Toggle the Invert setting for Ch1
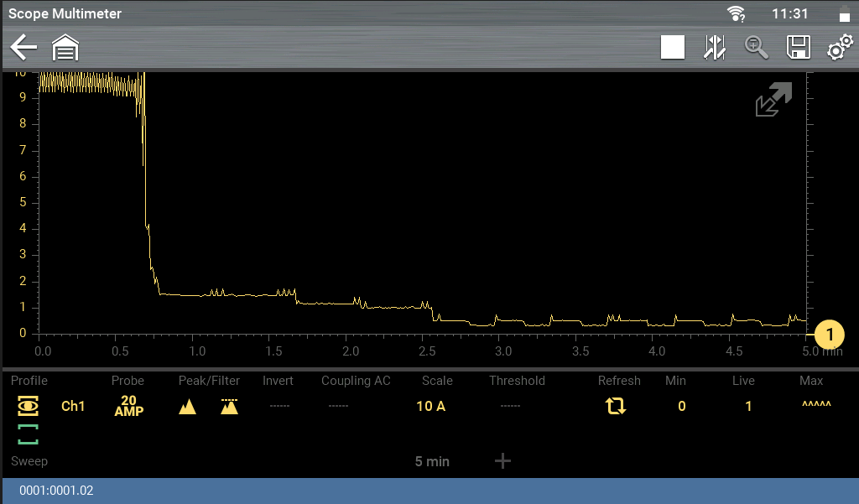 (x=278, y=406)
